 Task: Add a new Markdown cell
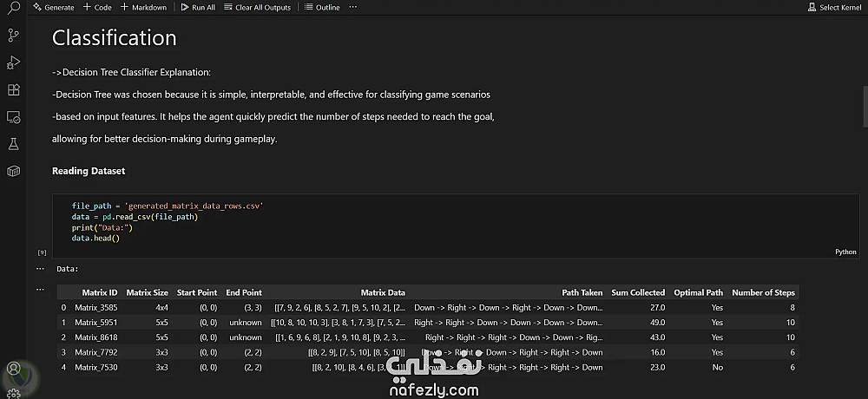tap(143, 7)
